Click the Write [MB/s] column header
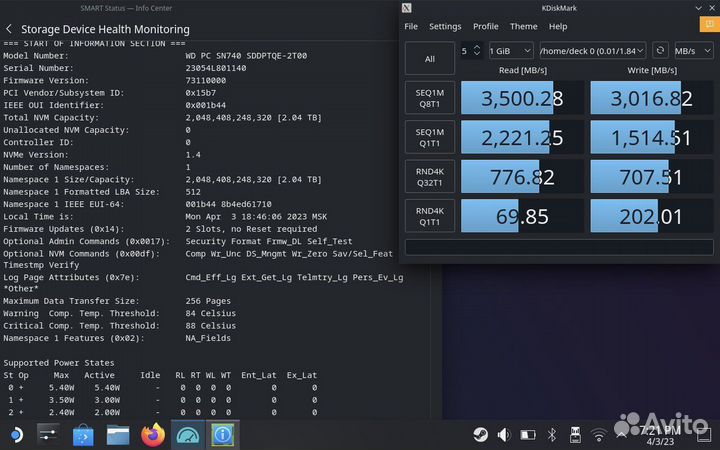The image size is (720, 450). click(x=652, y=70)
